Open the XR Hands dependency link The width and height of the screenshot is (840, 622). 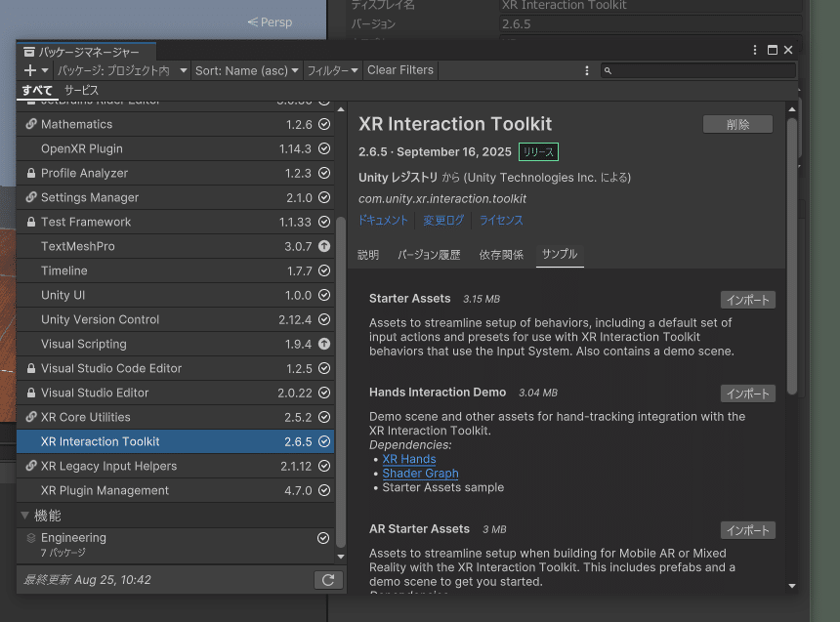click(x=409, y=459)
